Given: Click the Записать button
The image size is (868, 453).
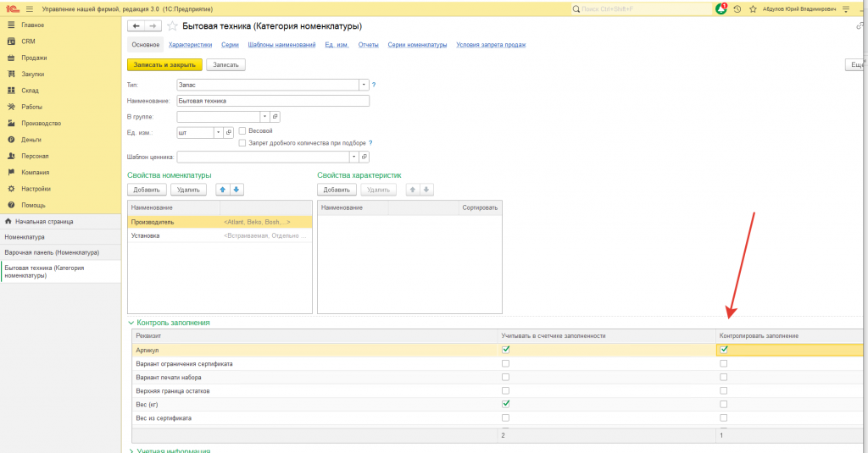Looking at the screenshot, I should pyautogui.click(x=225, y=64).
